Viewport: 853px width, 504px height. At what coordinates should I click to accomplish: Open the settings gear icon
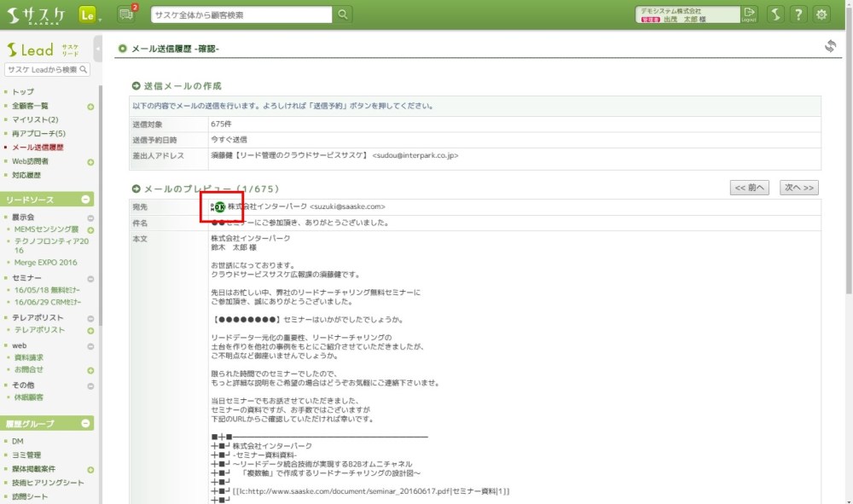821,14
